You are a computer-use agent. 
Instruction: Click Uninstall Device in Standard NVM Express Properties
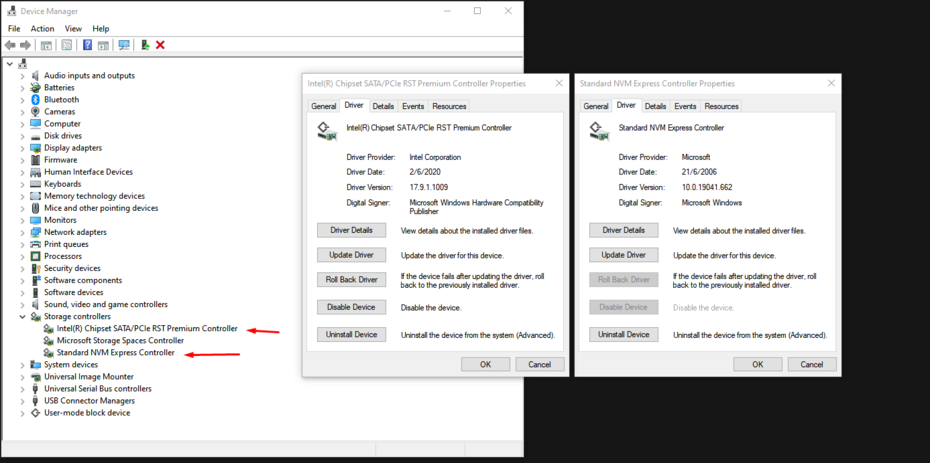[624, 334]
